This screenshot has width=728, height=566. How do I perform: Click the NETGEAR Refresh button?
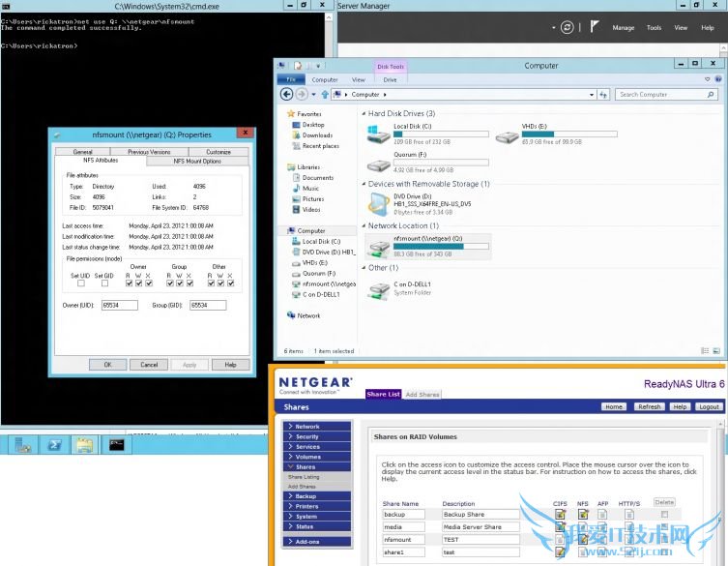click(x=649, y=406)
